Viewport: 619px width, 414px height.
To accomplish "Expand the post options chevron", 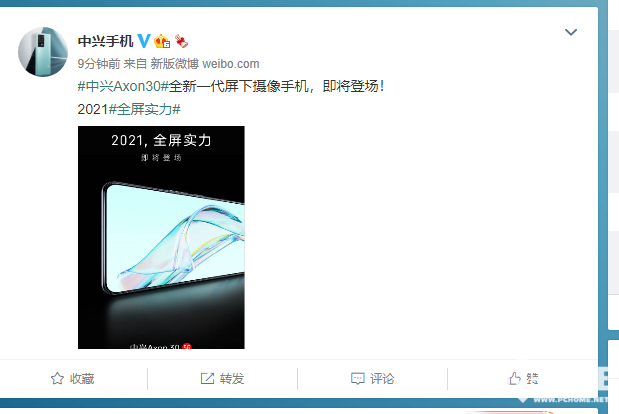I will click(571, 32).
